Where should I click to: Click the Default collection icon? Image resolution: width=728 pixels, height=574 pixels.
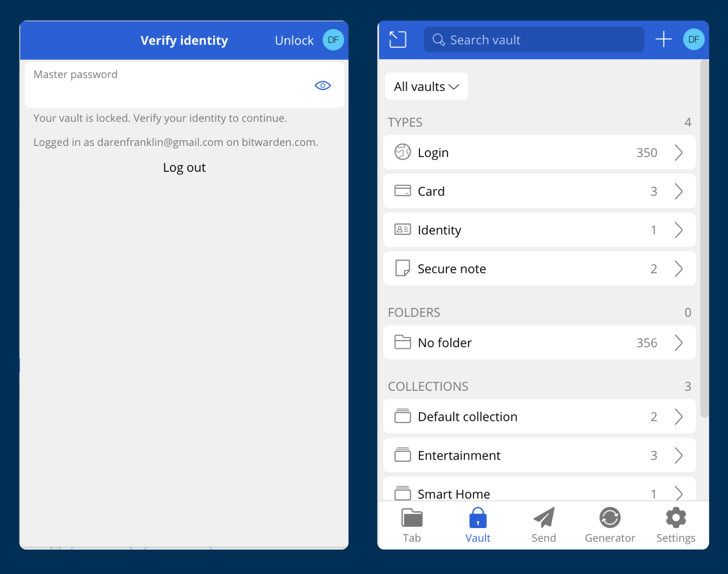(x=402, y=416)
